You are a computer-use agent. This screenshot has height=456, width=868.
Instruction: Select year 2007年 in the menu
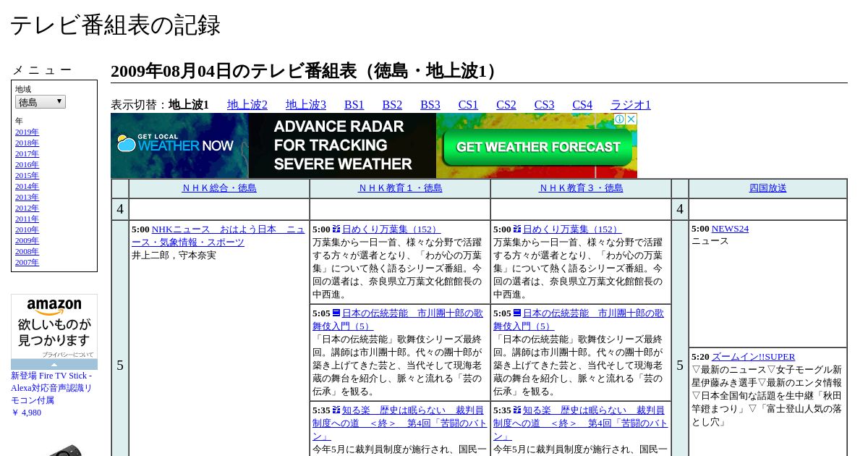[27, 263]
